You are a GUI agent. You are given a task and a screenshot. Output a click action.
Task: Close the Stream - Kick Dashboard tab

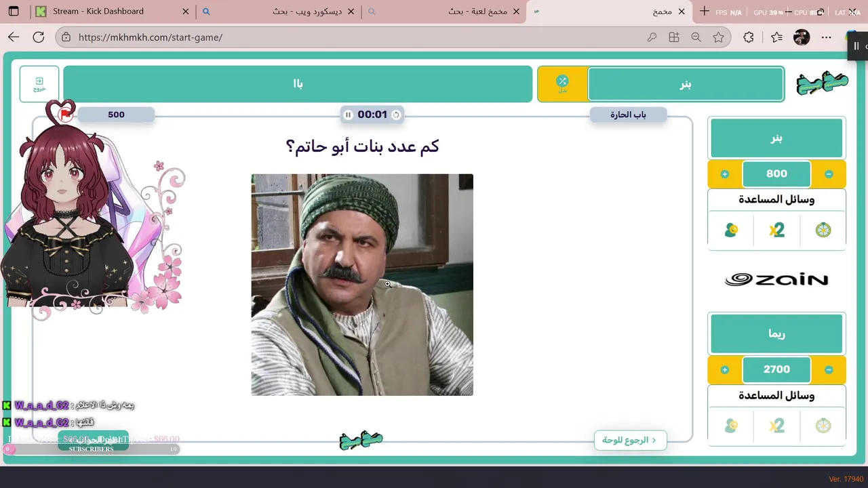pyautogui.click(x=186, y=12)
